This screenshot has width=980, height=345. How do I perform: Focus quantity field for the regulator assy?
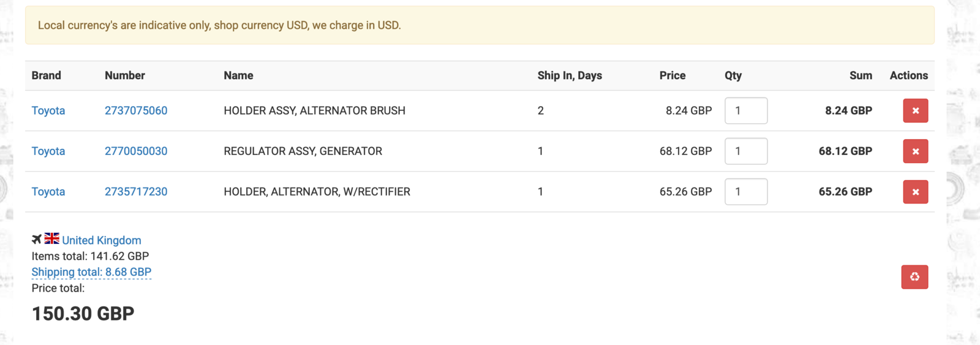pos(746,151)
